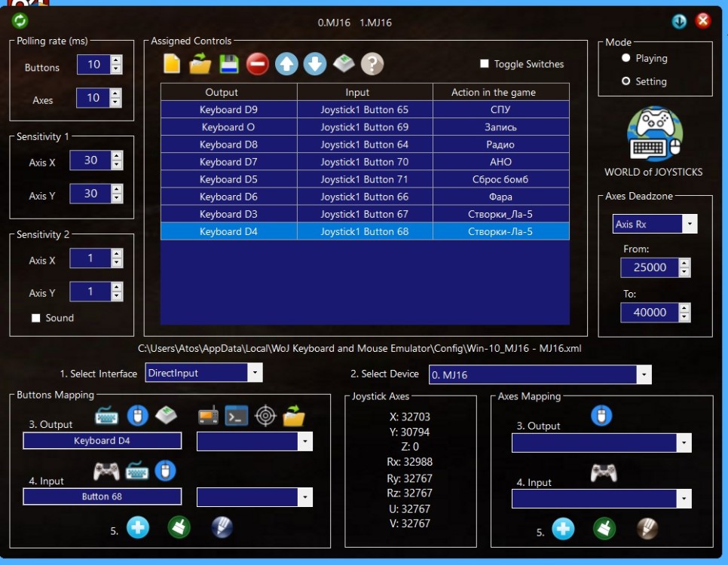Open the Axis Rx deadzone dropdown
The height and width of the screenshot is (565, 728).
pyautogui.click(x=689, y=224)
